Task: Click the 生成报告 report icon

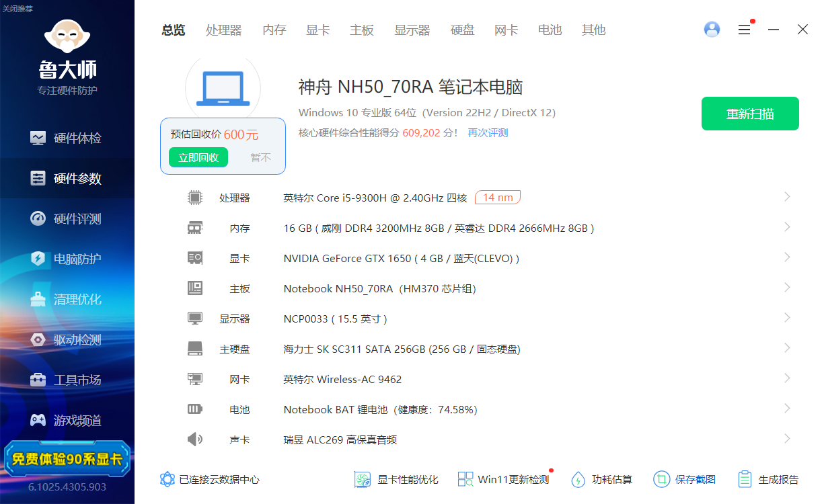Action: click(x=745, y=479)
